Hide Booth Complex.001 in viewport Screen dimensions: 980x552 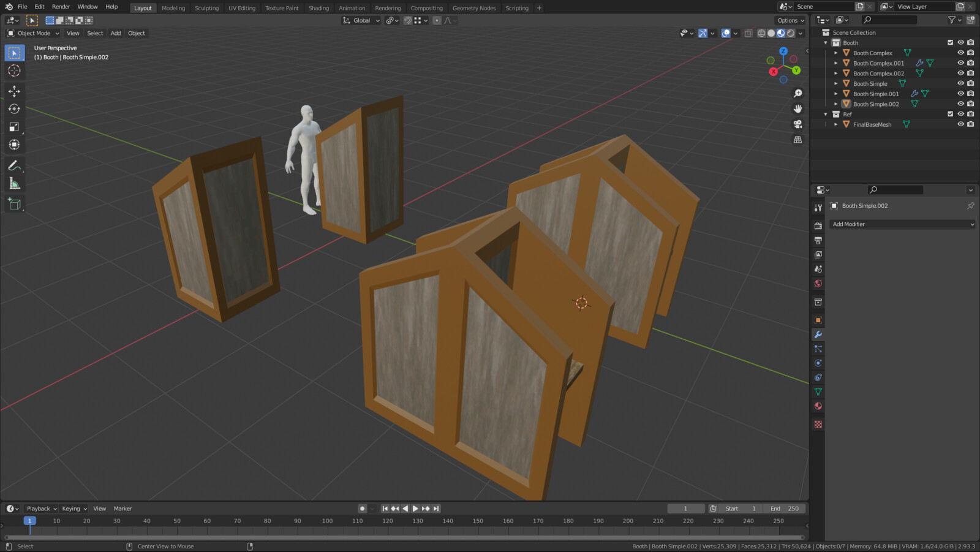point(960,63)
